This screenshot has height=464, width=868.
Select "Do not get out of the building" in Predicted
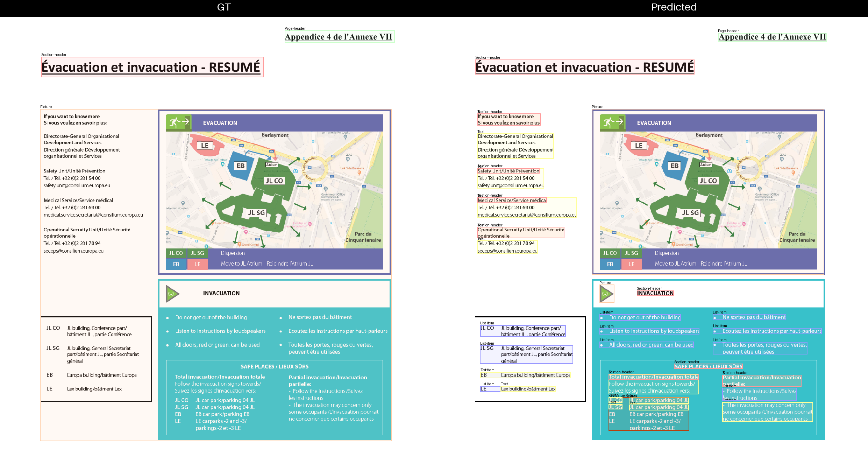coord(645,317)
